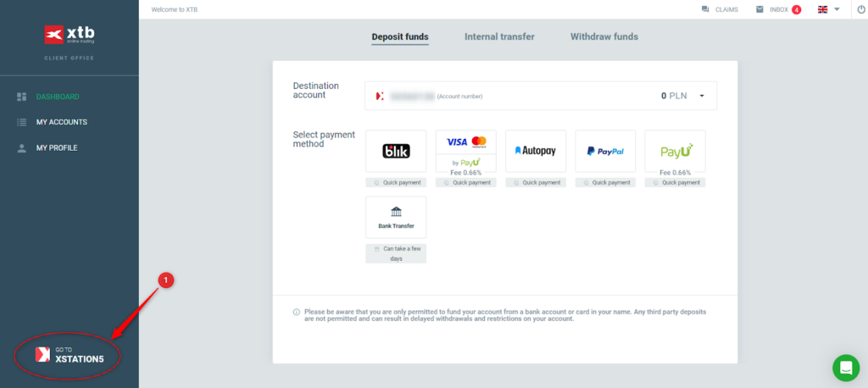Switch to Deposit funds tab
The image size is (868, 388).
400,37
